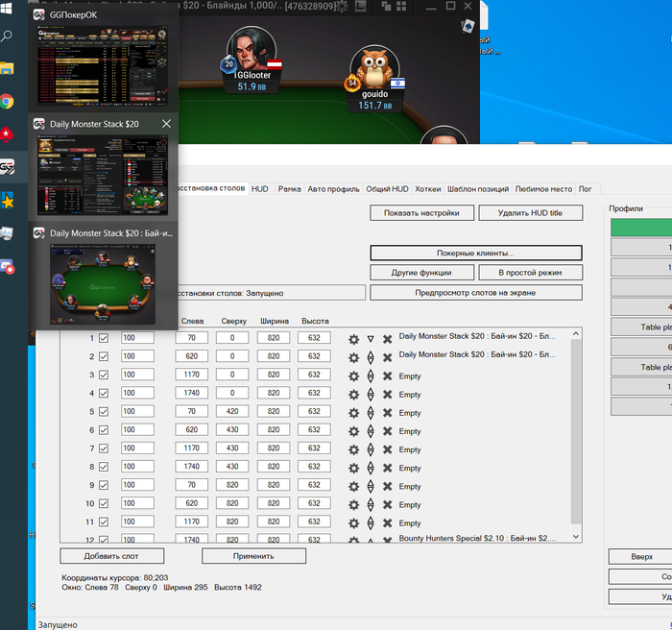Open Авто профиль tab
Image resolution: width=672 pixels, height=630 pixels.
(x=333, y=189)
